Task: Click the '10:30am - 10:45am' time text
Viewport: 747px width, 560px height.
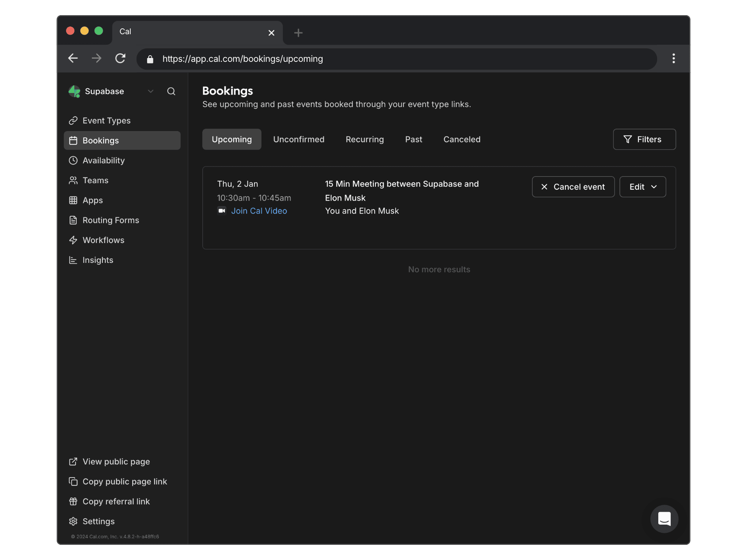Action: pos(254,198)
